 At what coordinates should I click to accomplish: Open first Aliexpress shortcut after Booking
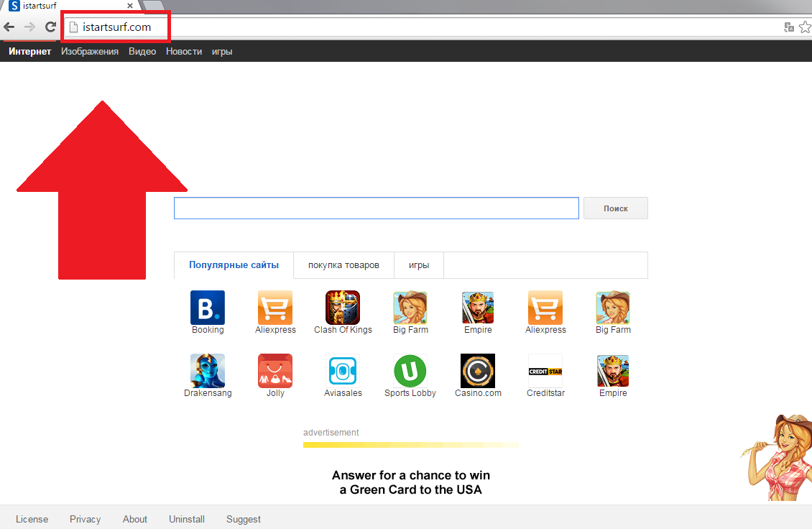[275, 308]
